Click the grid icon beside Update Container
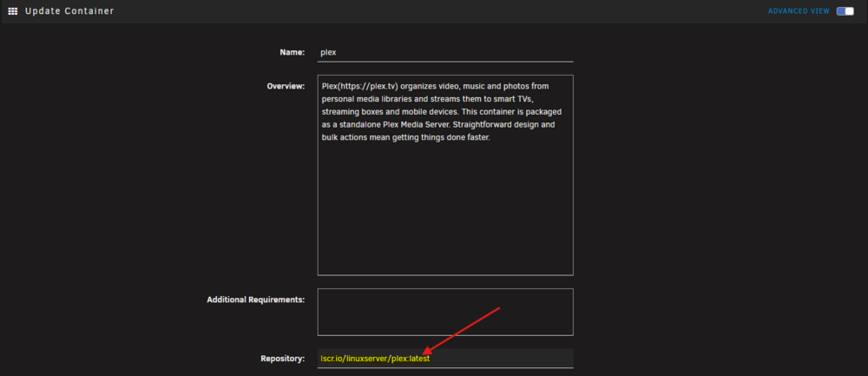Screen dimensions: 868x376 (13, 11)
